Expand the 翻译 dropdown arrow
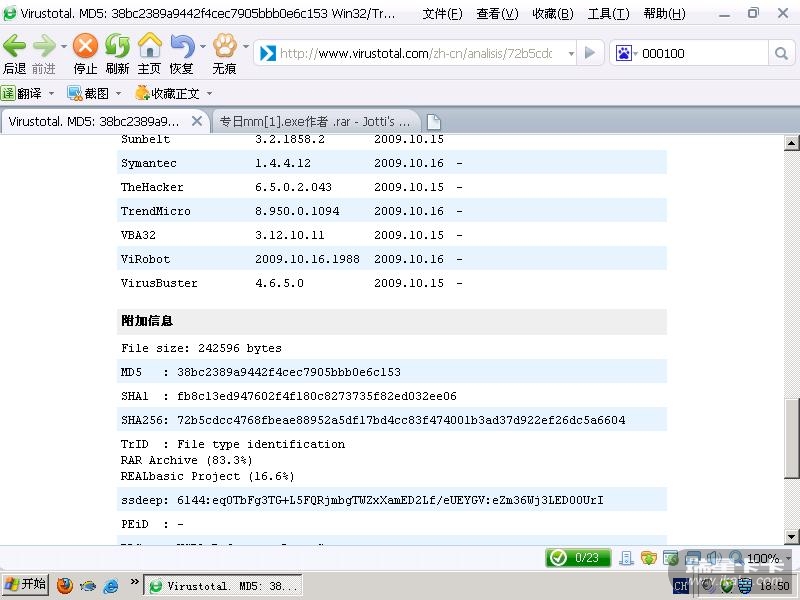800x600 pixels. (x=51, y=94)
